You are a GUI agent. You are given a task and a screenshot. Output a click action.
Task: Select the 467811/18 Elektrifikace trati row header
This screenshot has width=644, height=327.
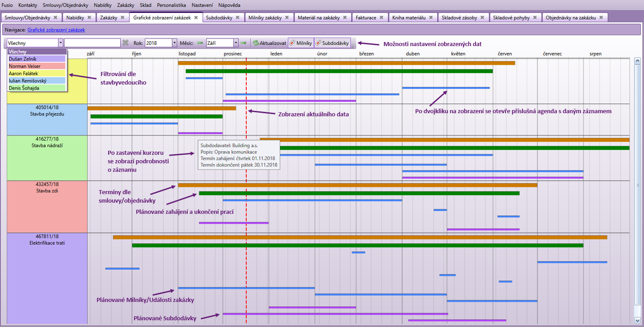point(47,278)
